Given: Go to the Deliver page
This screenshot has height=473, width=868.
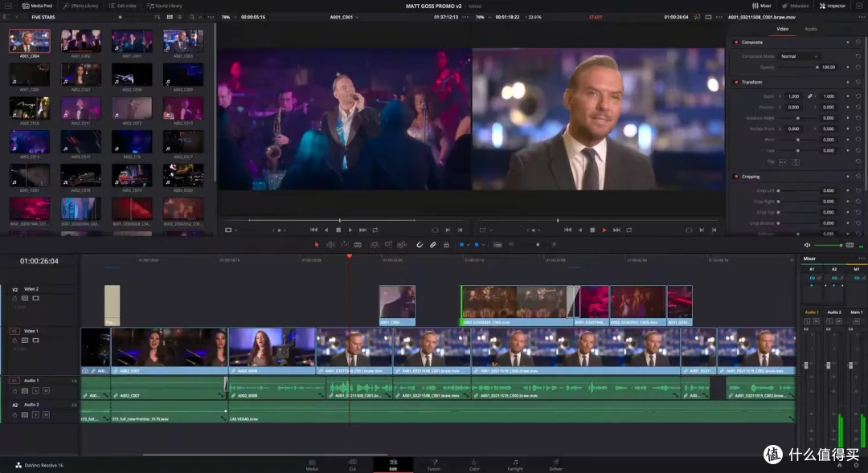Looking at the screenshot, I should click(556, 465).
